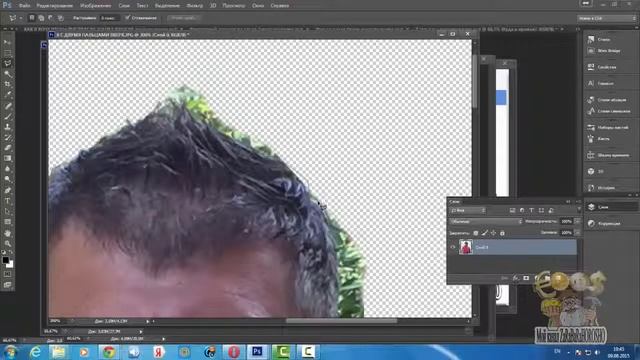
Task: Select the Rectangle shape tool
Action: [7, 222]
